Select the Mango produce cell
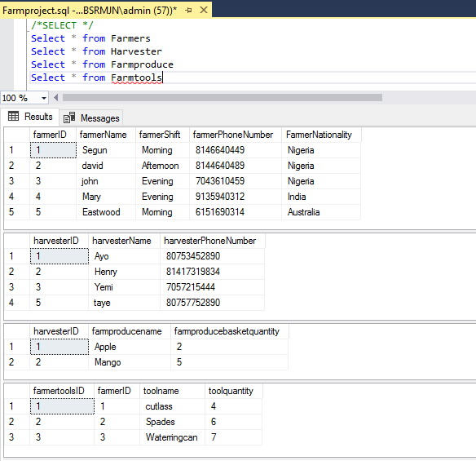Screen dimensions: 476x461 click(x=130, y=362)
